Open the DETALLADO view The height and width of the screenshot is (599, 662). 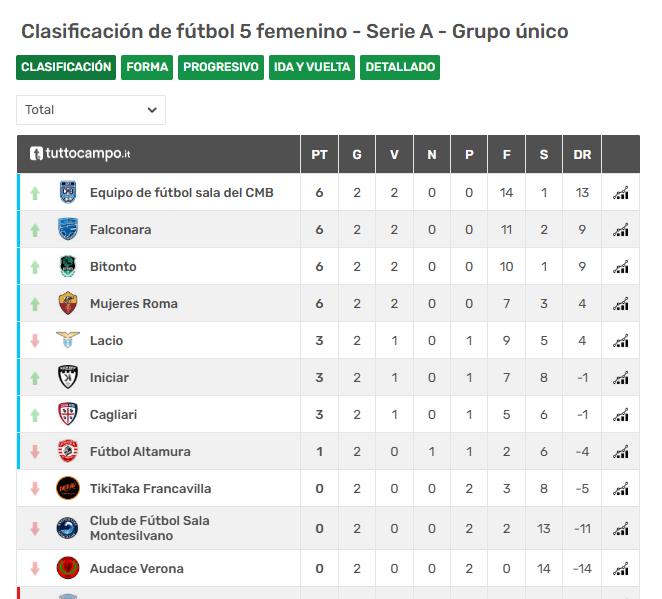(400, 67)
